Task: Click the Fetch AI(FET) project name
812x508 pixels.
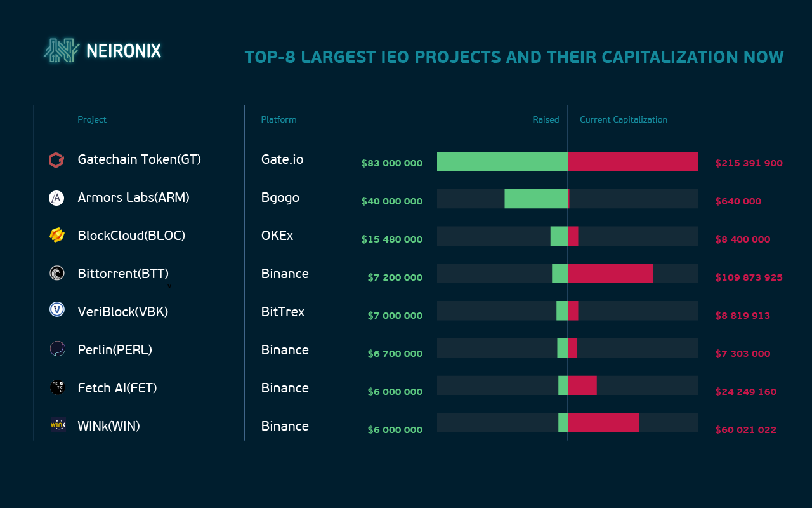Action: pyautogui.click(x=117, y=388)
